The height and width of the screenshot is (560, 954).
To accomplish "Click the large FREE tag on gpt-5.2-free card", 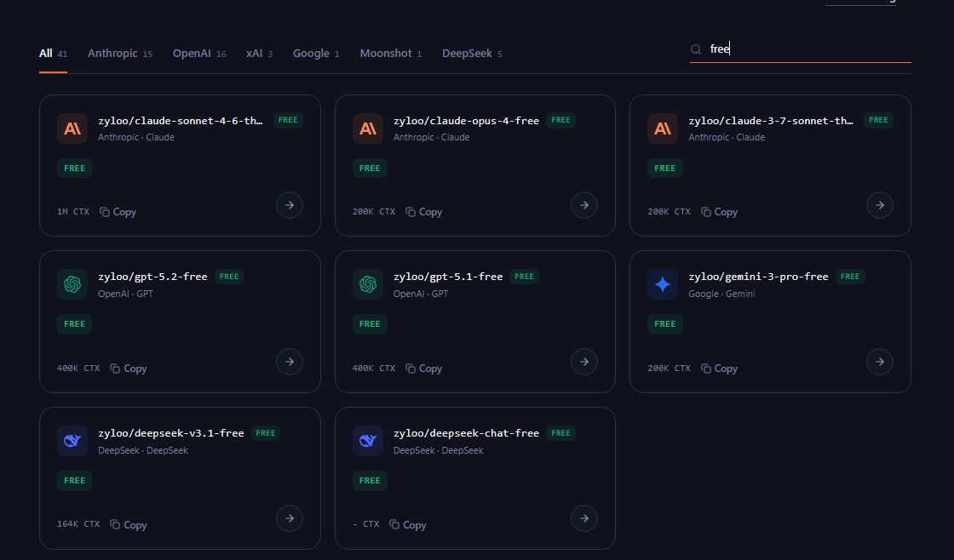I will tap(74, 324).
